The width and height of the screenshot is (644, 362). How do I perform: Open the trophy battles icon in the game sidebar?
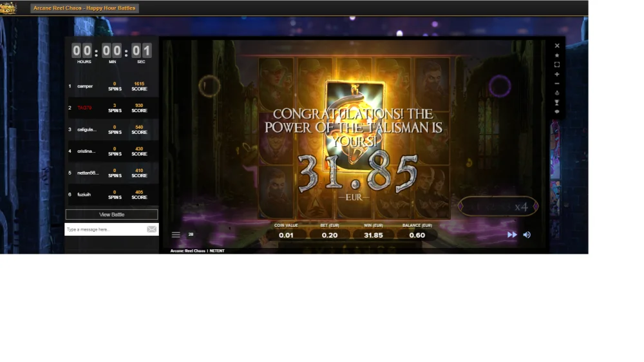pyautogui.click(x=557, y=102)
